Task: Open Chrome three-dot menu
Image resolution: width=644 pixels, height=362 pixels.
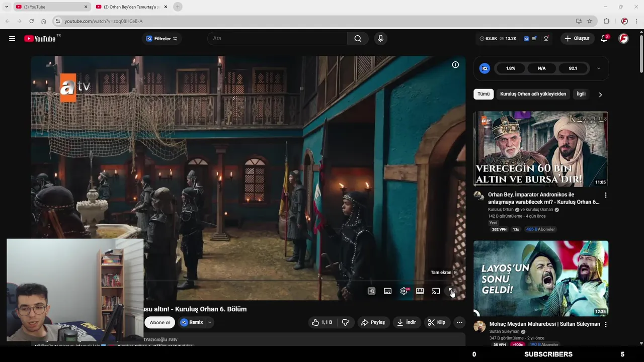Action: (x=637, y=21)
